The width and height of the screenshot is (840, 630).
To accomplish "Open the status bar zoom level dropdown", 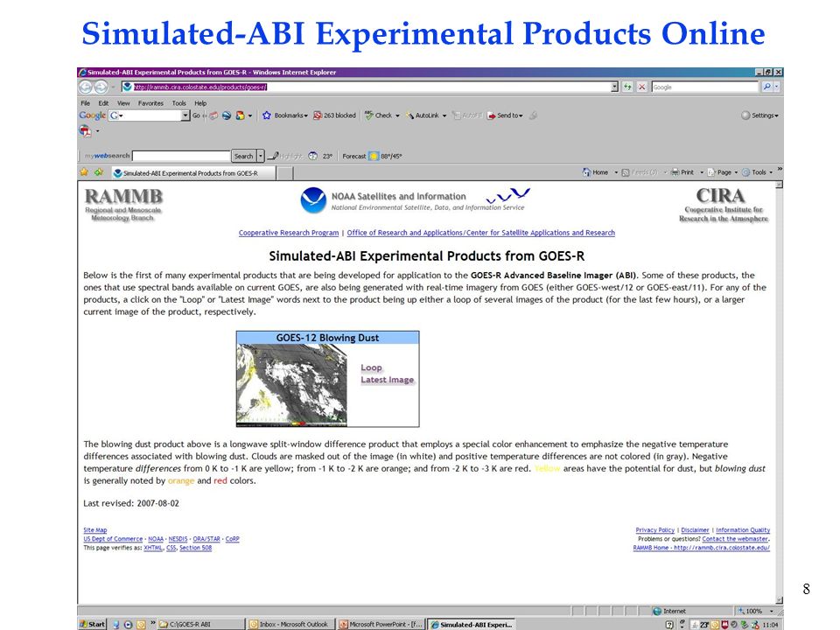I will point(772,612).
